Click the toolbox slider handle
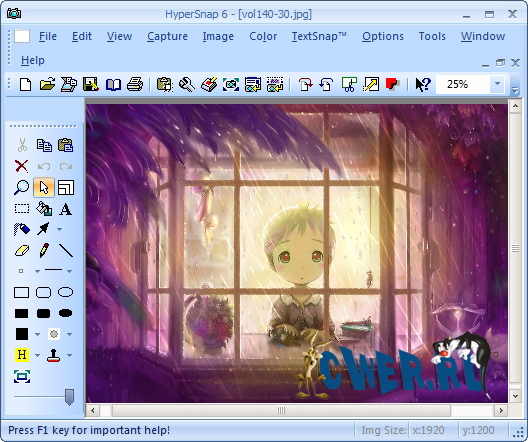 69,397
